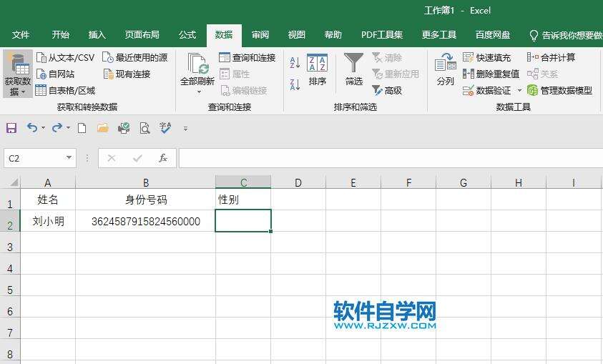Switch to the Insert (插入) tab
603x364 pixels.
coord(97,34)
